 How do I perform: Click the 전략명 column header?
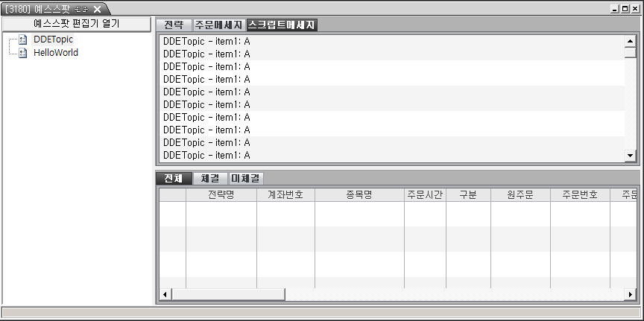point(221,195)
